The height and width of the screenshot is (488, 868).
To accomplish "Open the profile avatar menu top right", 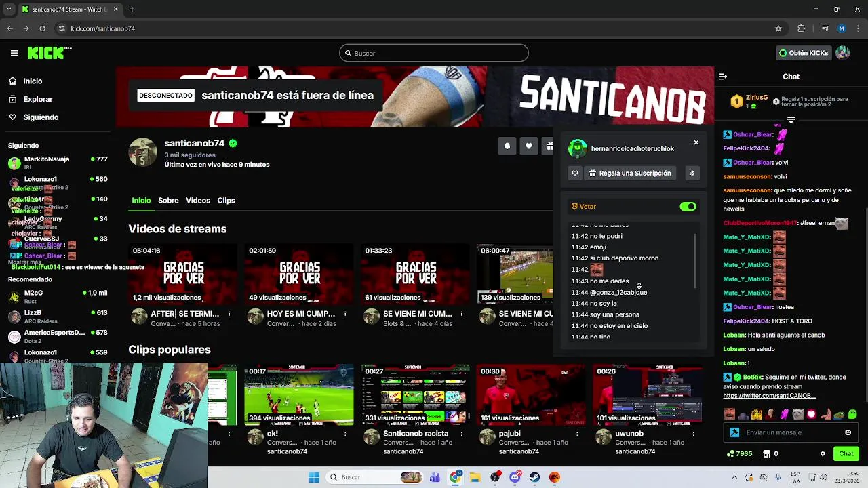I will tap(843, 53).
